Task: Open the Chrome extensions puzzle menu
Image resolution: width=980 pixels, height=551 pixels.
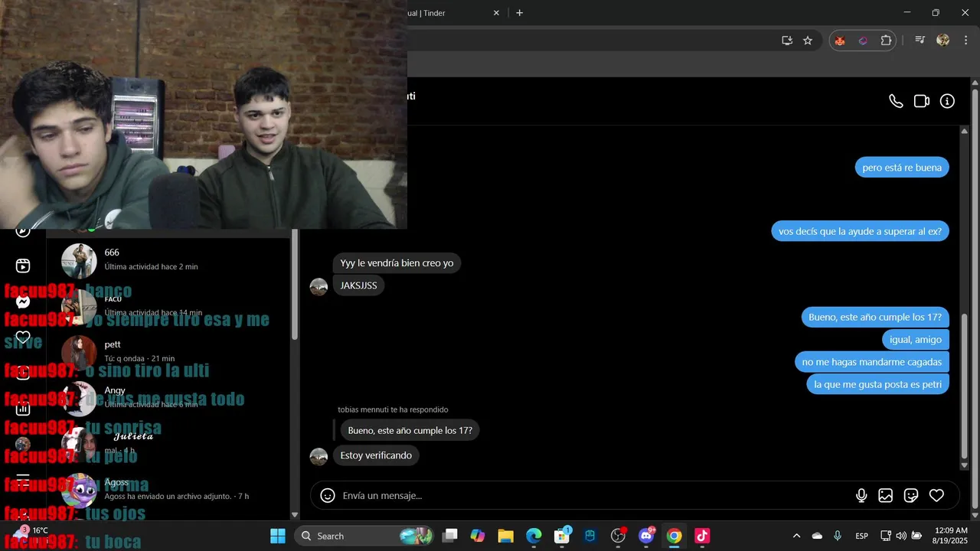Action: click(886, 41)
